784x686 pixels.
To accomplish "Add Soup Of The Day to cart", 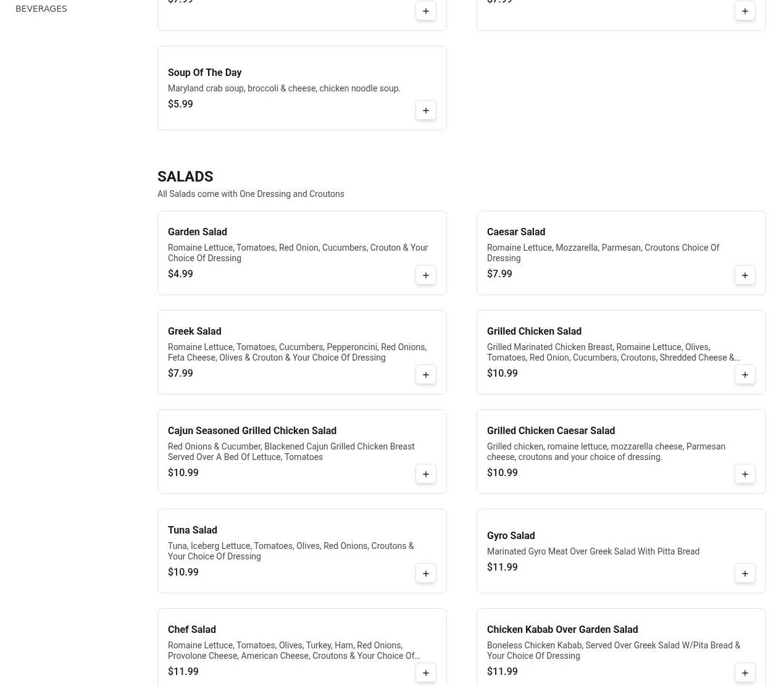I will tap(426, 110).
